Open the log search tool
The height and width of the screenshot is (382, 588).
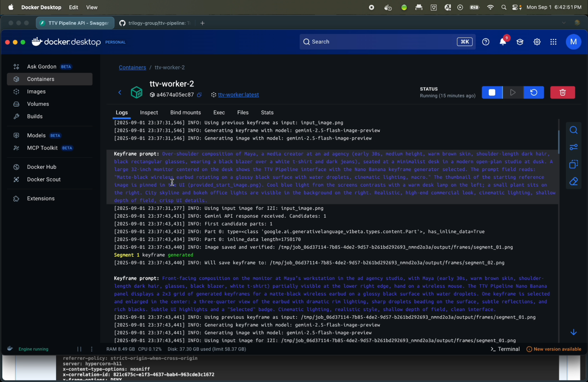click(x=573, y=130)
